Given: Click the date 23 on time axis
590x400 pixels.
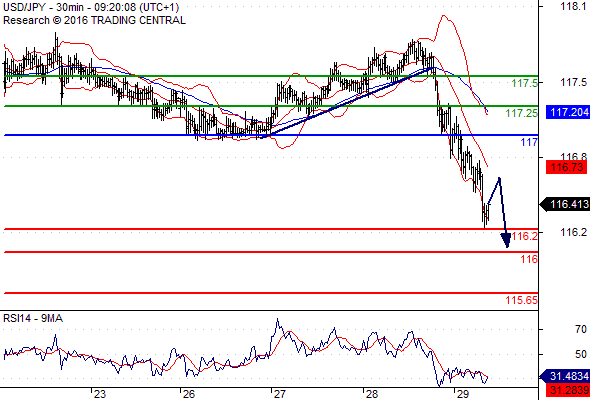Looking at the screenshot, I should pos(100,394).
